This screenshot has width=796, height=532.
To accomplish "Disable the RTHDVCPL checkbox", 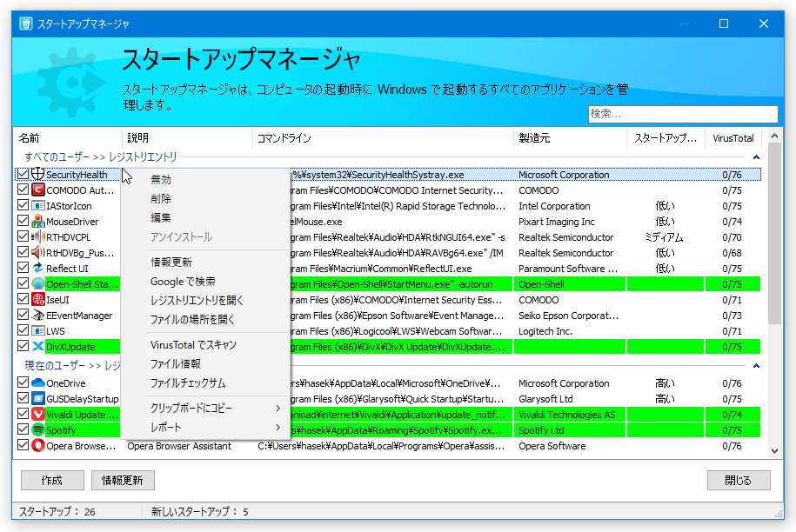I will point(23,236).
